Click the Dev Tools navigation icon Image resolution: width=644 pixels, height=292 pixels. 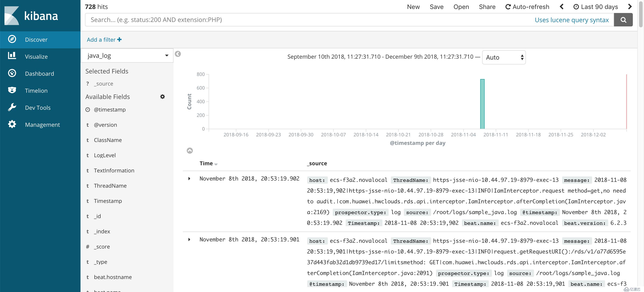coord(11,107)
